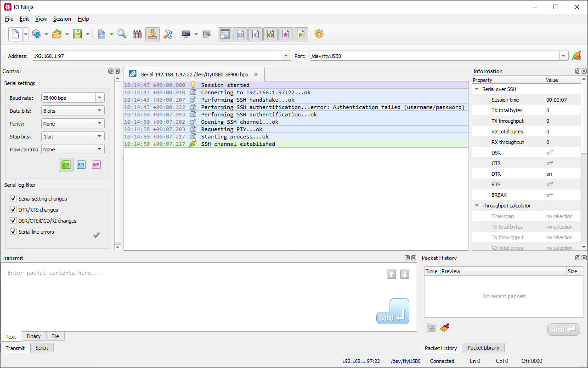Expand the Address field dropdown arrow
Screen dimensions: 588x368
[287, 56]
